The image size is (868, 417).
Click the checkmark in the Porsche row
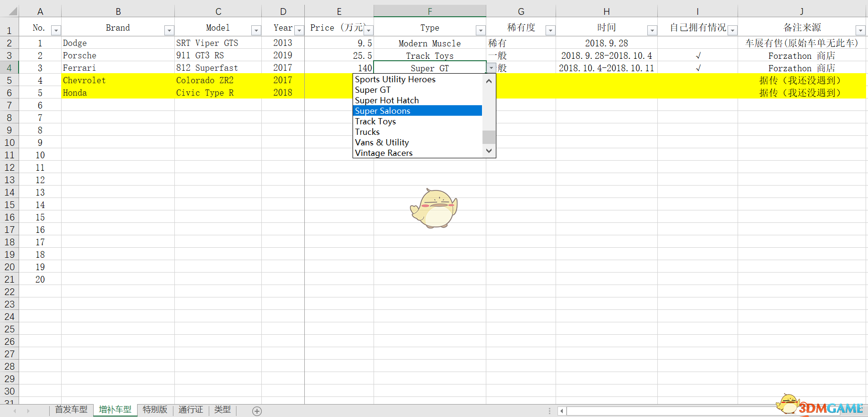pyautogui.click(x=698, y=55)
